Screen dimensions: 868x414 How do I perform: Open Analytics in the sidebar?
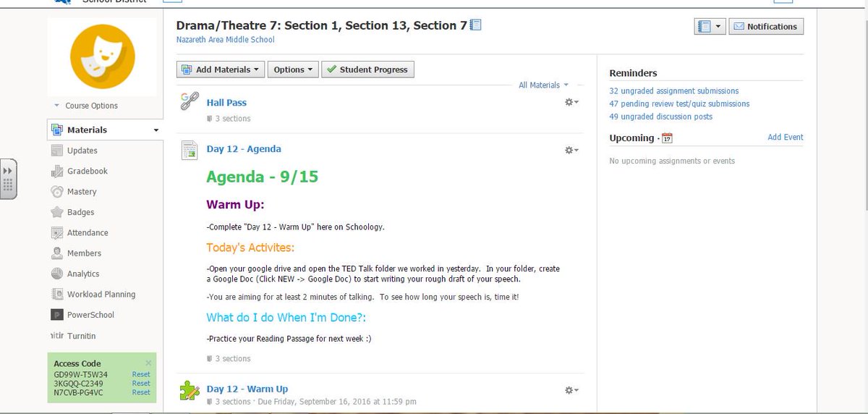83,274
